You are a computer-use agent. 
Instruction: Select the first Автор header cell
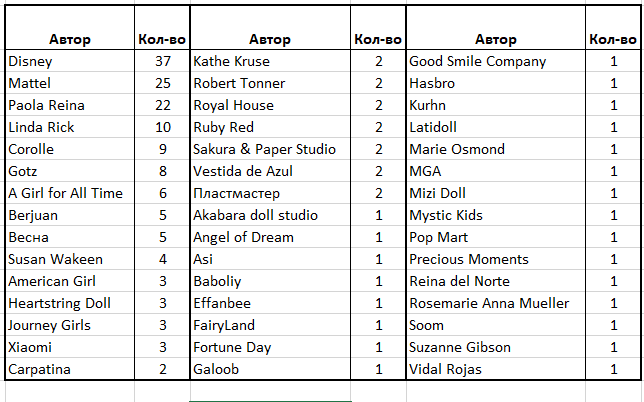pyautogui.click(x=70, y=28)
